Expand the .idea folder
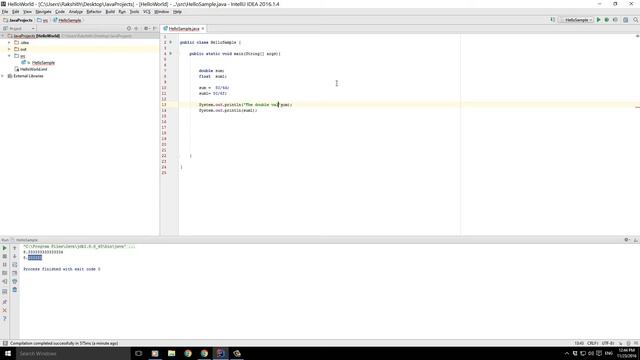Screen dimensions: 640x360 9,42
